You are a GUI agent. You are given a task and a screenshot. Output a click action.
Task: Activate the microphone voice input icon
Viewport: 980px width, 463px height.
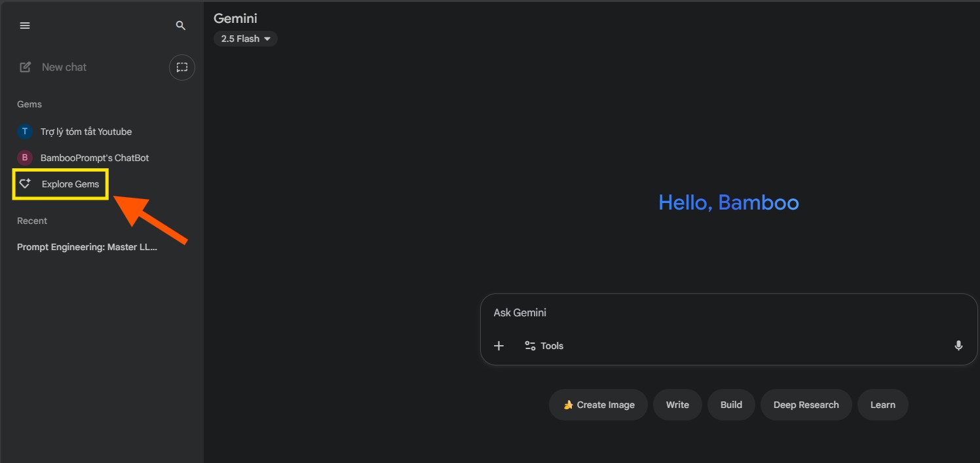(x=958, y=346)
